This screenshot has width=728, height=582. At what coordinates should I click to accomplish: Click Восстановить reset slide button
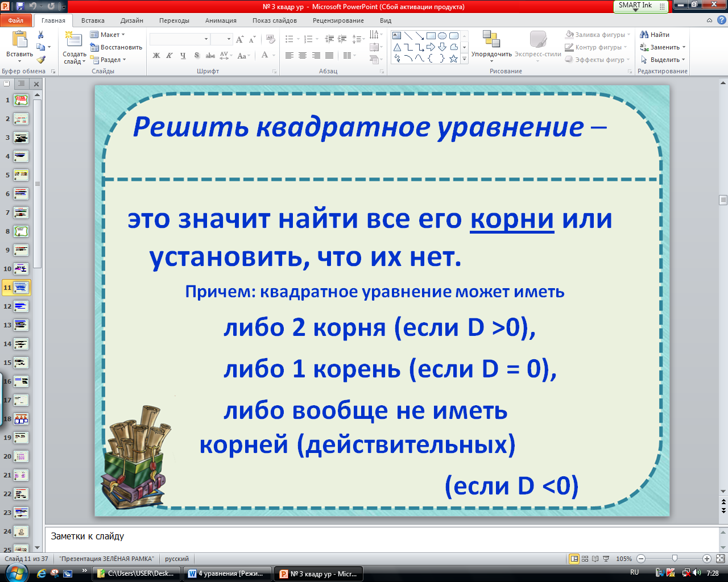pos(116,47)
